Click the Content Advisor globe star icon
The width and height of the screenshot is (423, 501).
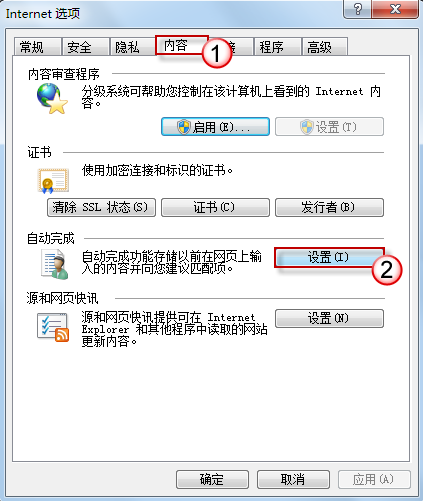point(52,98)
